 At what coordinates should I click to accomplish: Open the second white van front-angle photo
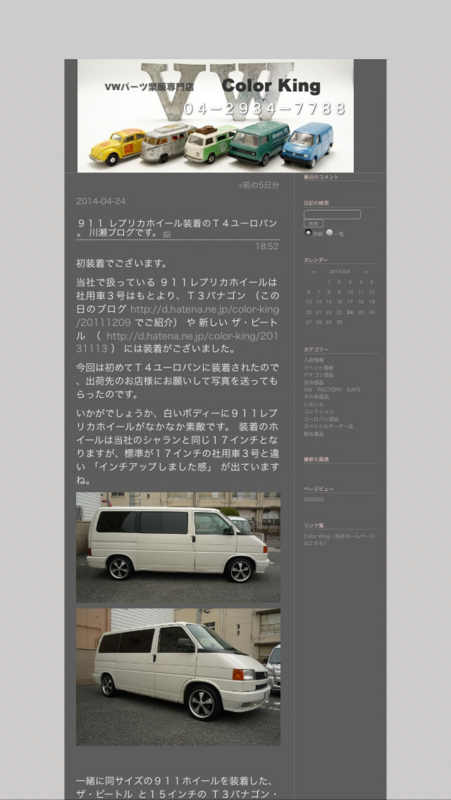tap(178, 677)
